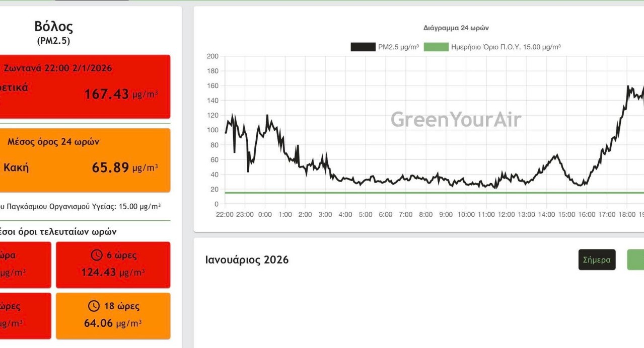Click the Κακή air quality label
This screenshot has height=348, width=644.
[16, 167]
